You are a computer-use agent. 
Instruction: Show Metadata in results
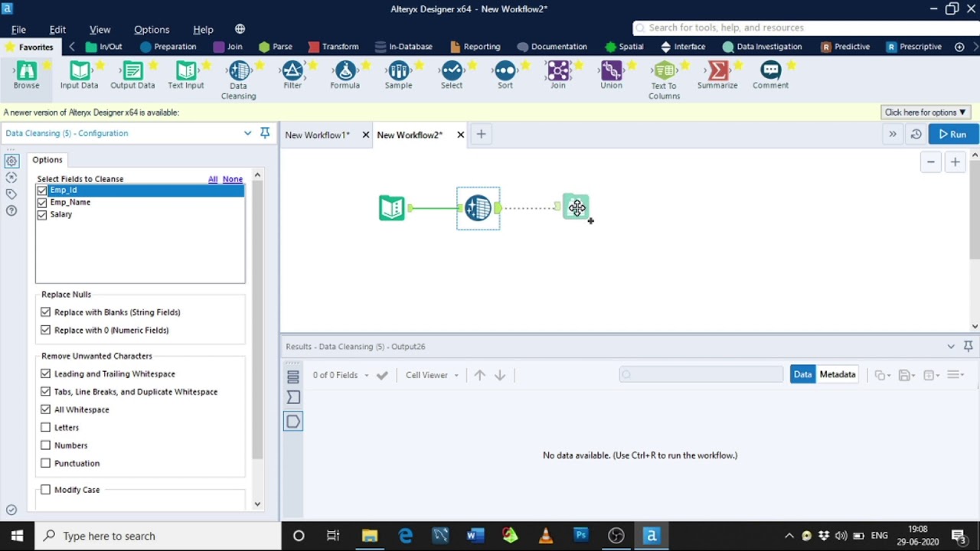point(838,374)
